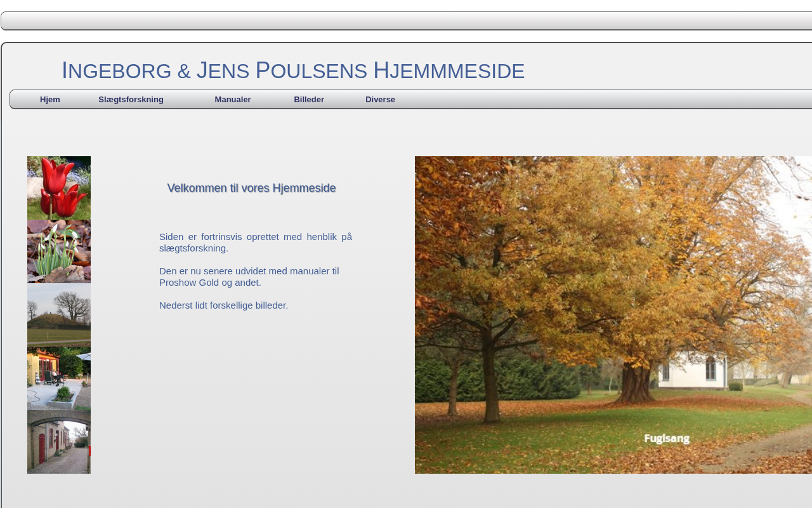
Task: Click the paragraph beginning Siden er fortrinsvis
Action: [x=255, y=243]
